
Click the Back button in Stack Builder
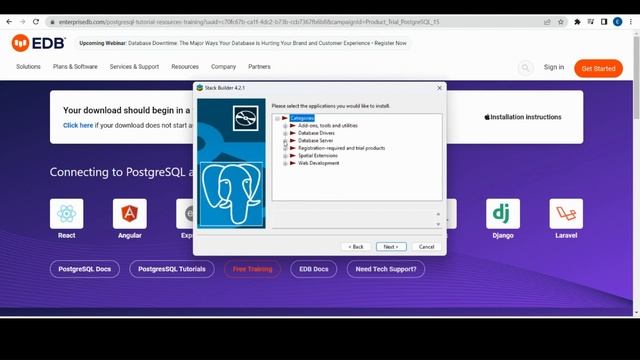point(356,247)
